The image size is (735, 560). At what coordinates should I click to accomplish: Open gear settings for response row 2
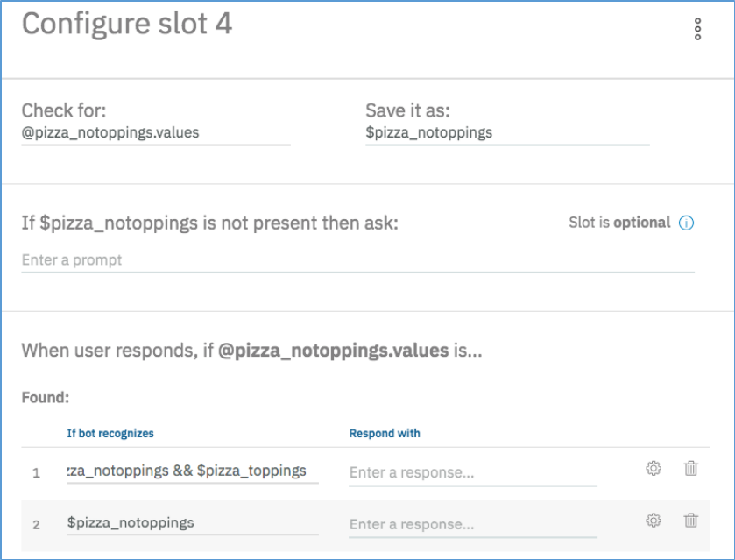(653, 521)
